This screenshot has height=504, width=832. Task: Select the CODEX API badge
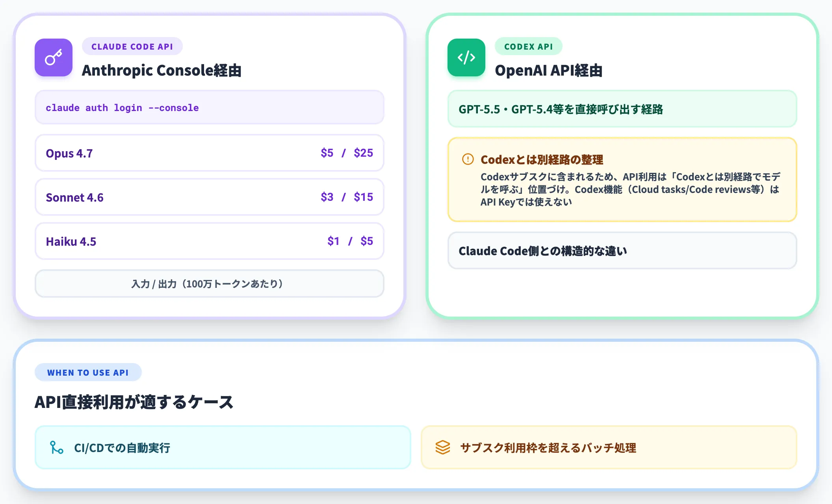click(x=529, y=46)
